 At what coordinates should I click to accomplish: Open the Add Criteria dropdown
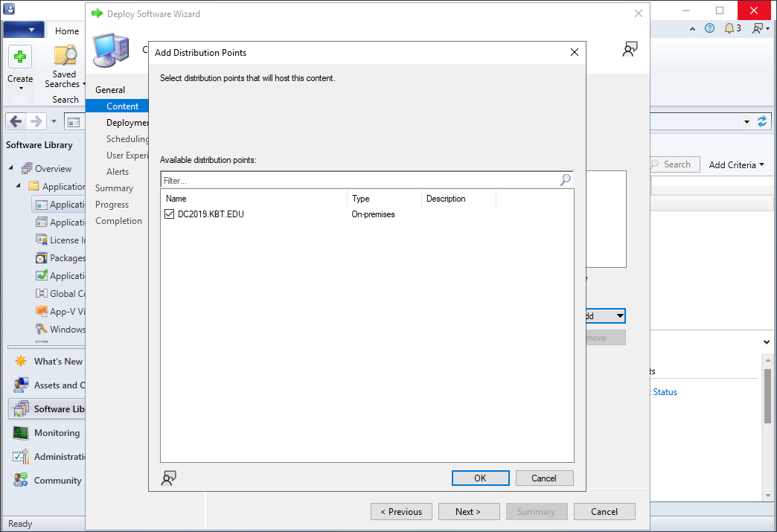[x=736, y=164]
